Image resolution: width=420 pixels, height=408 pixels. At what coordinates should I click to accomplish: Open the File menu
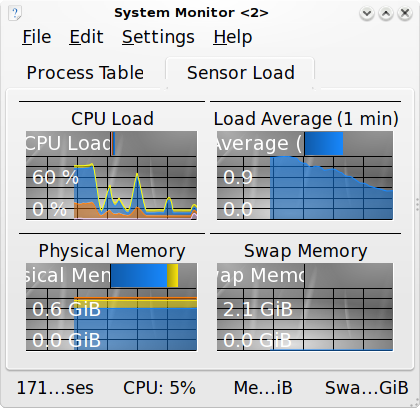[x=37, y=37]
